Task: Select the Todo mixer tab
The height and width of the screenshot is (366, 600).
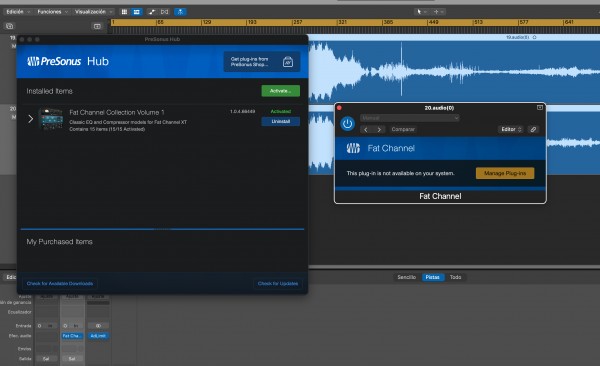Action: click(x=455, y=277)
